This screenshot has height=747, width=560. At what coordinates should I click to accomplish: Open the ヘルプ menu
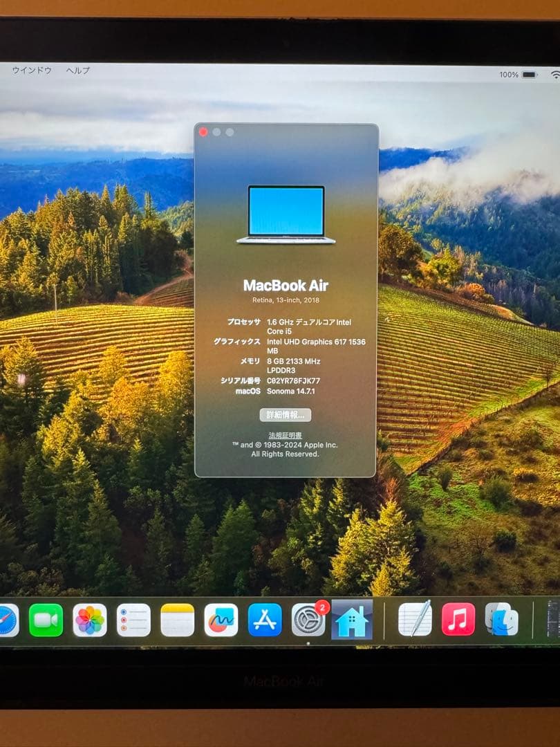click(x=78, y=71)
